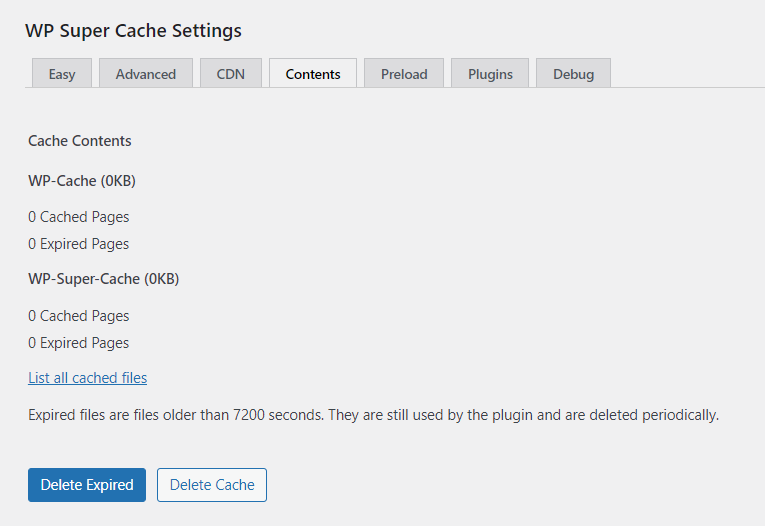Click the WP-Super-Cache (0KB) heading
765x526 pixels.
[x=103, y=278]
